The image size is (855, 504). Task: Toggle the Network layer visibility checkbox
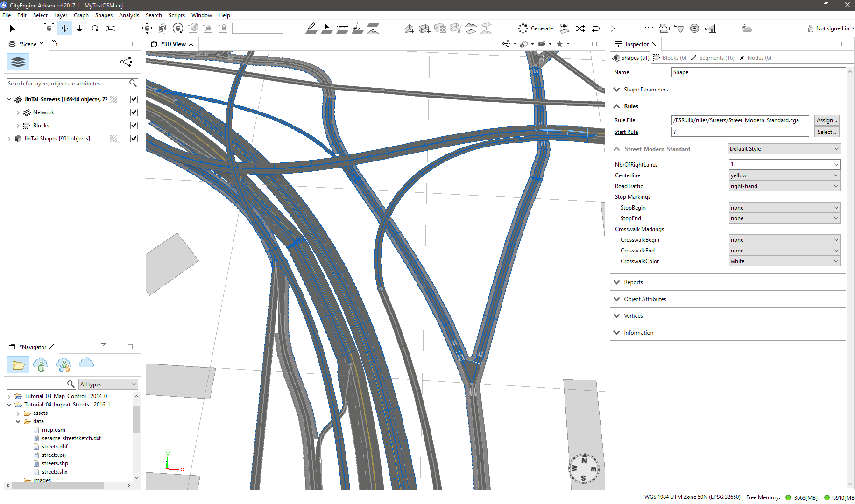click(x=134, y=112)
